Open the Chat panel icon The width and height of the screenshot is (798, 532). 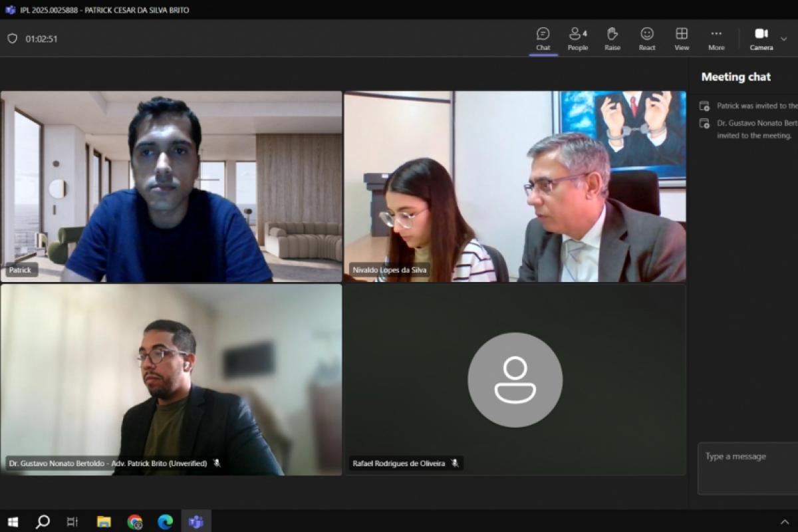tap(543, 39)
